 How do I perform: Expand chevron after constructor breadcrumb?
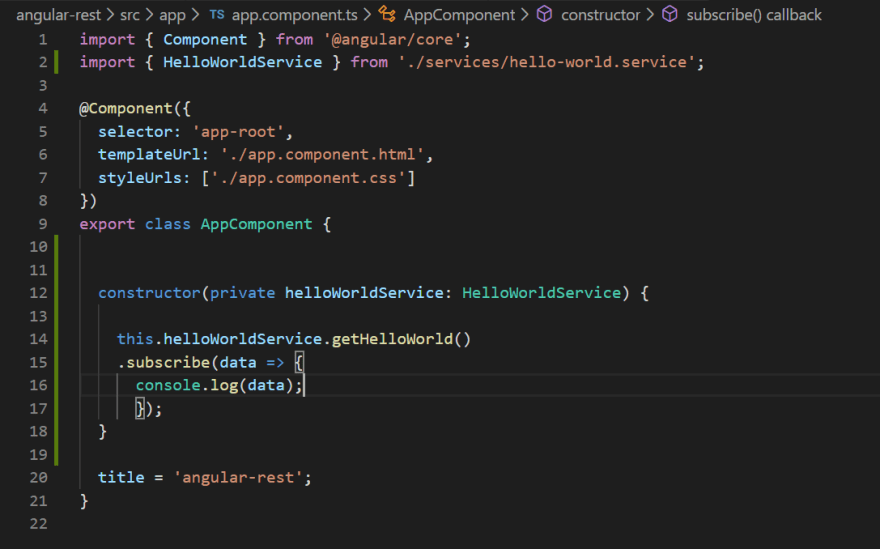650,15
